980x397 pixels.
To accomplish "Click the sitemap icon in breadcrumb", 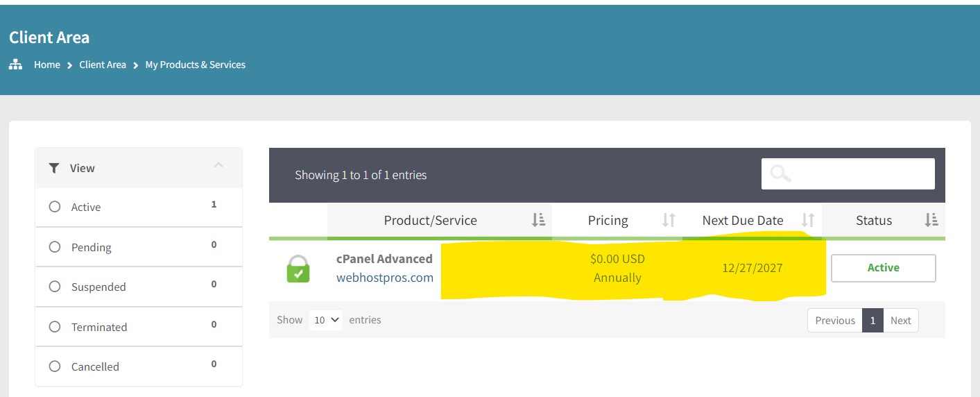I will coord(15,65).
